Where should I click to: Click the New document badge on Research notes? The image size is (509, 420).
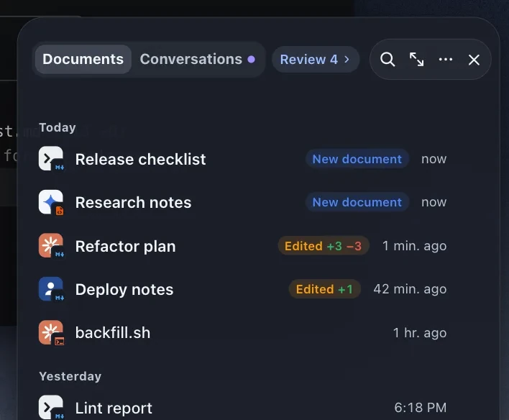pos(357,202)
